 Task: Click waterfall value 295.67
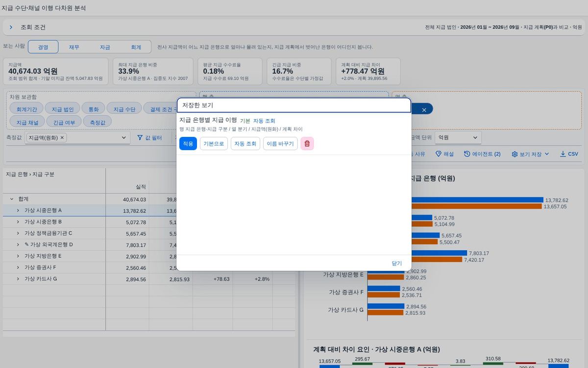[x=362, y=359]
